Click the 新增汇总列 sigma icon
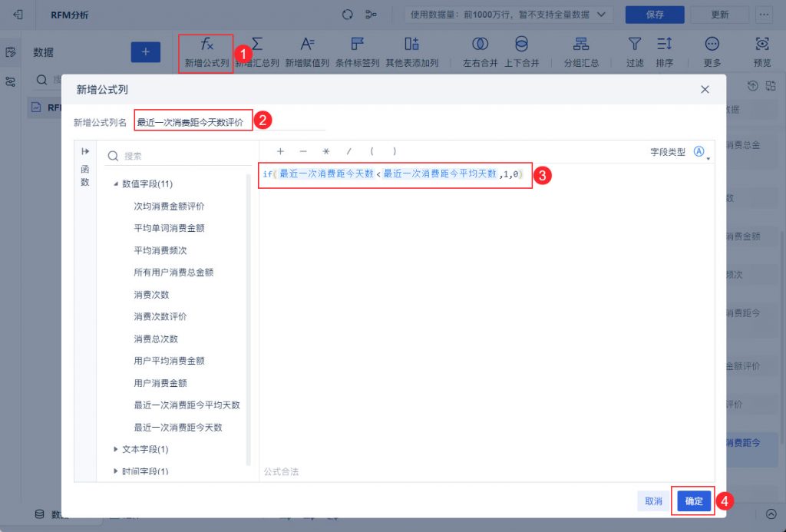Viewport: 786px width, 532px height. (257, 44)
